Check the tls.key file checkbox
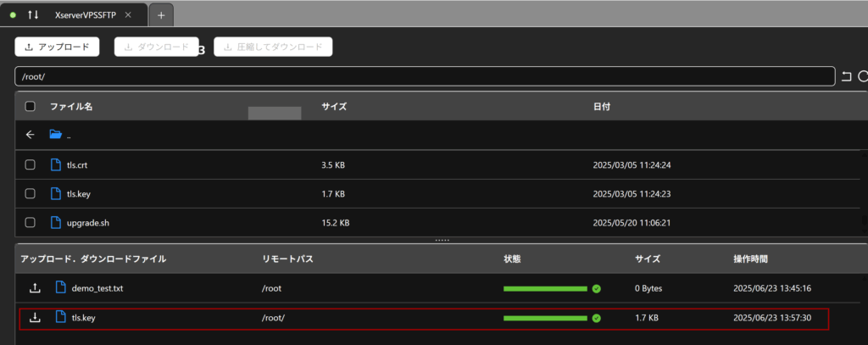Viewport: 868px width, 345px height. (31, 193)
